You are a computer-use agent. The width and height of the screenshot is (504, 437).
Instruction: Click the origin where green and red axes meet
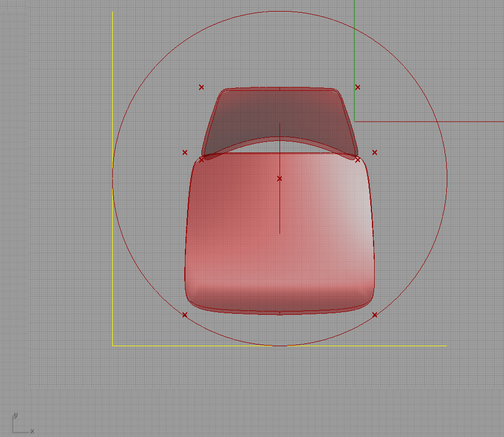355,121
